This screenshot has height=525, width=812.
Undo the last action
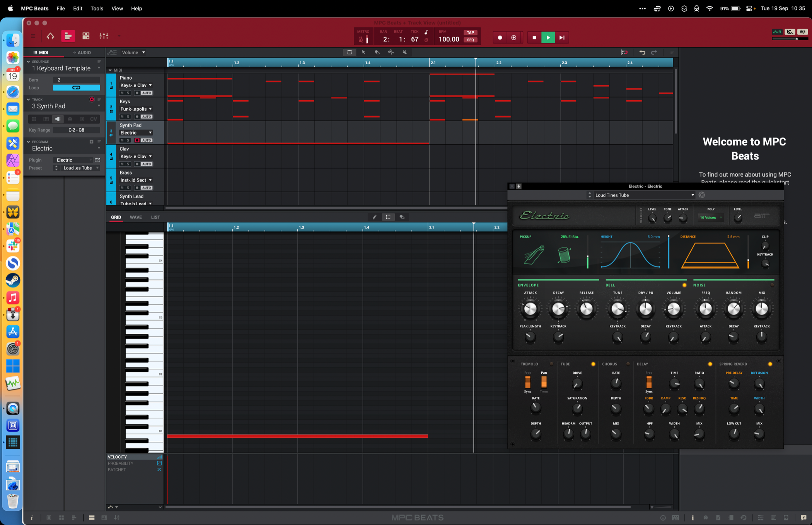[x=642, y=52]
